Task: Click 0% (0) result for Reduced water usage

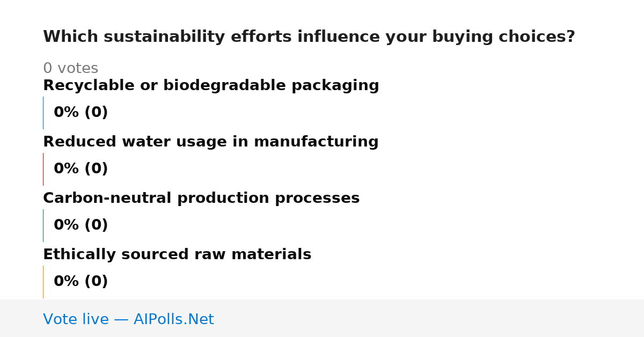Action: click(81, 169)
